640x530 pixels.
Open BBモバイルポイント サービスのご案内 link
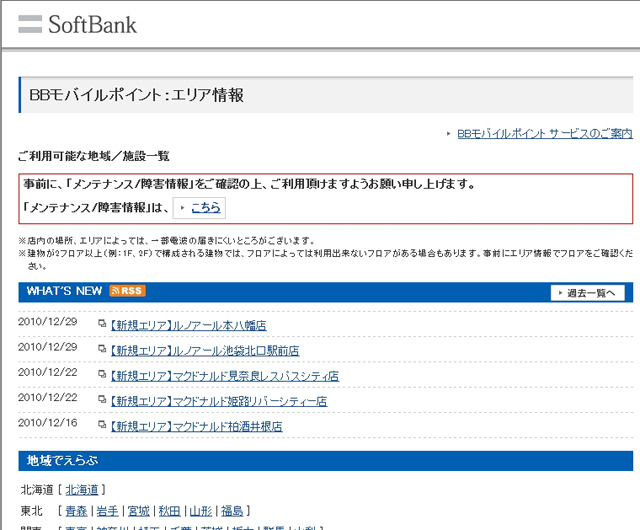point(544,134)
